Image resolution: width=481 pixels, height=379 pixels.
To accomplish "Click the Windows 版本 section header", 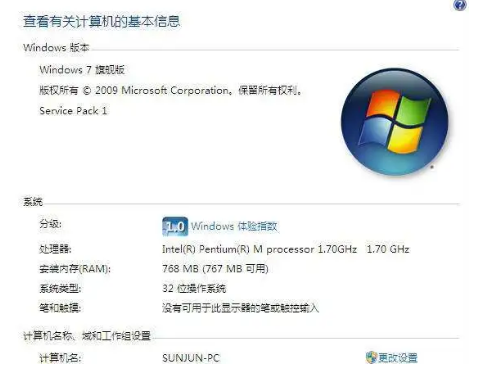I will (56, 48).
